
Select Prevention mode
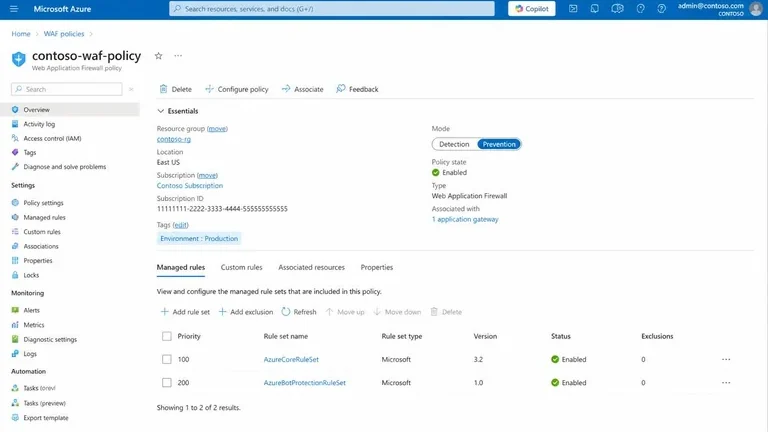(499, 144)
